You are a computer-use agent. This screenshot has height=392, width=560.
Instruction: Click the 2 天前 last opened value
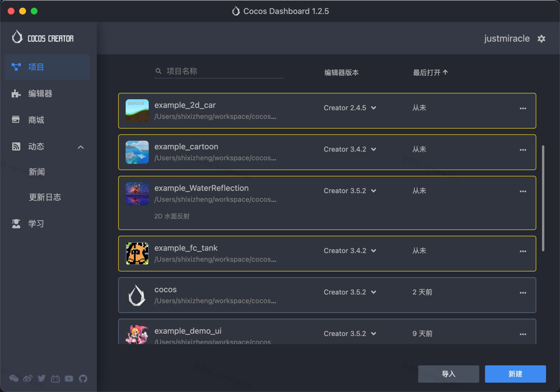(x=422, y=292)
